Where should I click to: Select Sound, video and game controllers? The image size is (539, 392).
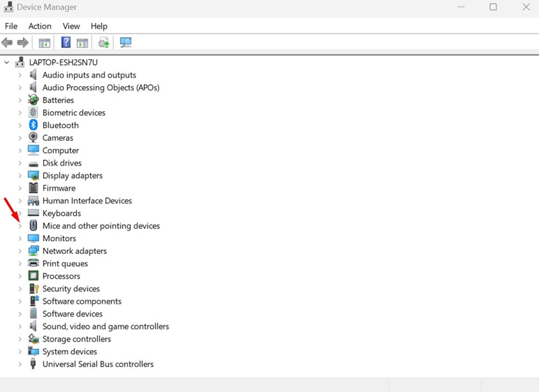coord(105,327)
